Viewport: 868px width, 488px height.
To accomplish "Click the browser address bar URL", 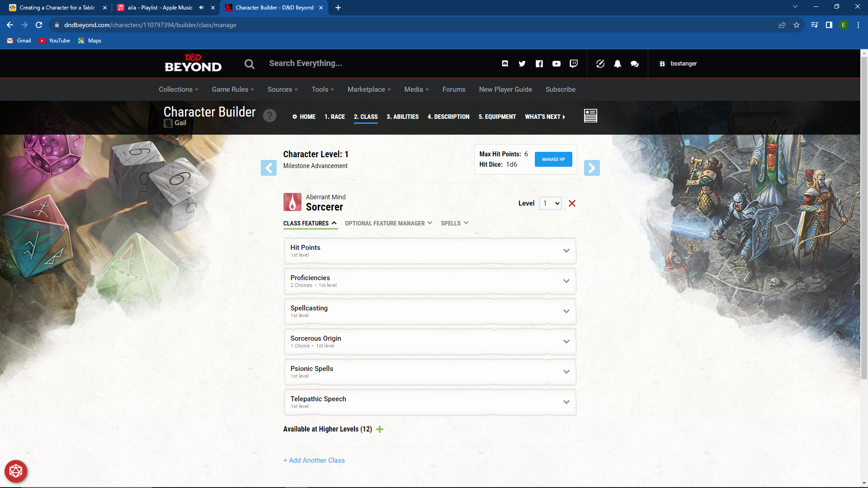I will [x=150, y=25].
